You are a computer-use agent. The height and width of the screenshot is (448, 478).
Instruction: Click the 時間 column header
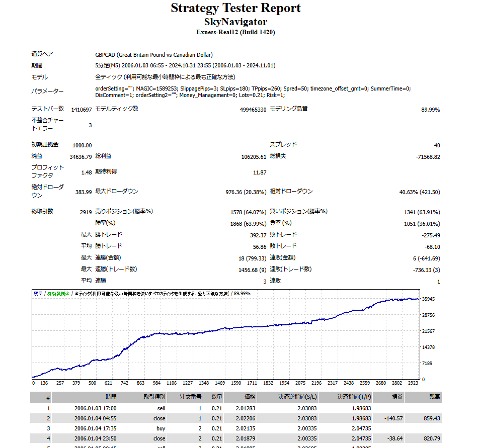(x=111, y=397)
